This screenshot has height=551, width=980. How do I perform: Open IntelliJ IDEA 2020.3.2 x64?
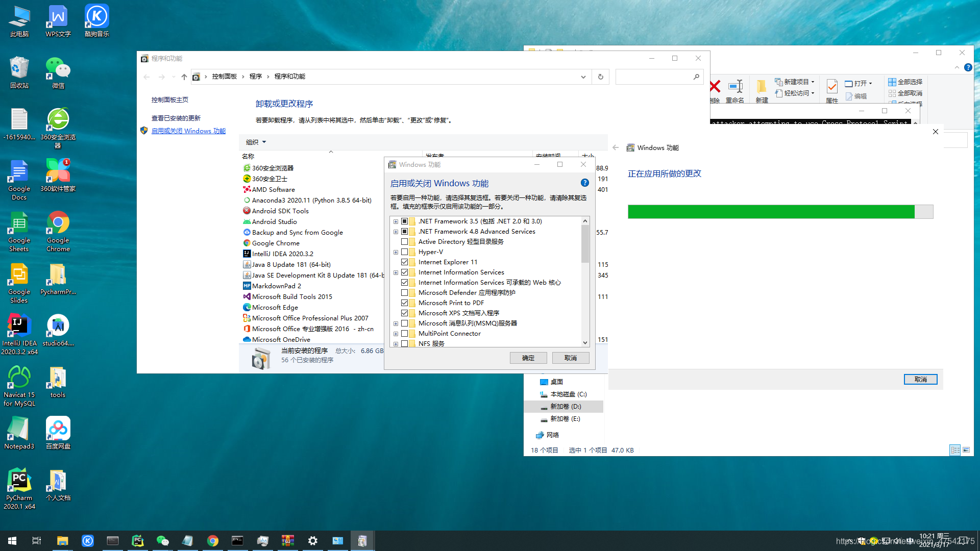coord(18,329)
